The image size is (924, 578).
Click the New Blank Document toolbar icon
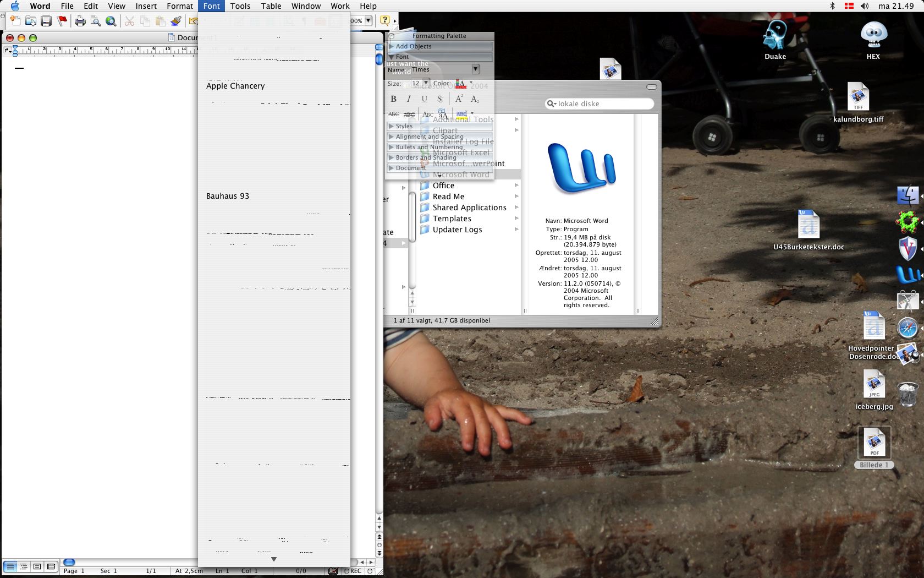click(x=15, y=21)
